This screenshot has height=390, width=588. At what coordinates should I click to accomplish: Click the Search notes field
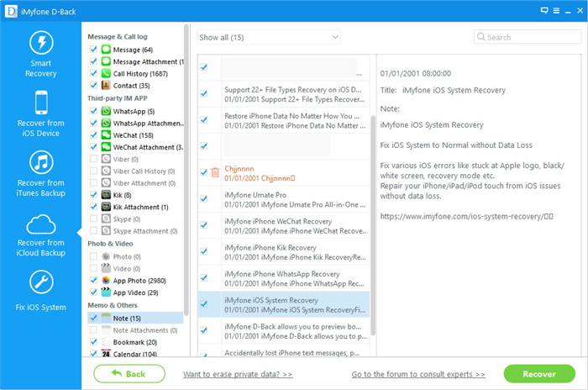coord(528,37)
